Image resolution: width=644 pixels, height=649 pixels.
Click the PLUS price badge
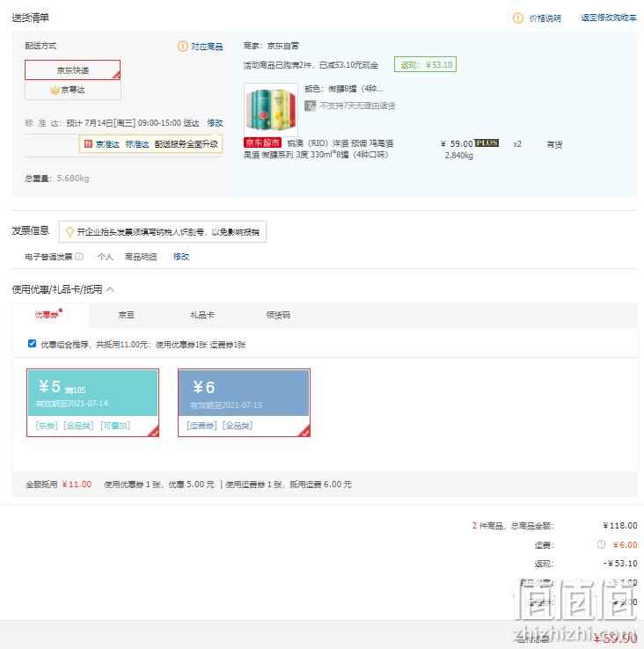tap(487, 142)
